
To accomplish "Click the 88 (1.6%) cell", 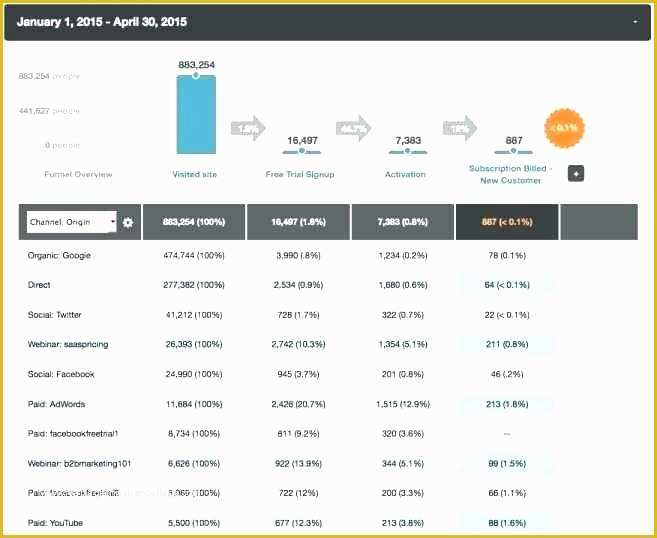I will [x=507, y=523].
